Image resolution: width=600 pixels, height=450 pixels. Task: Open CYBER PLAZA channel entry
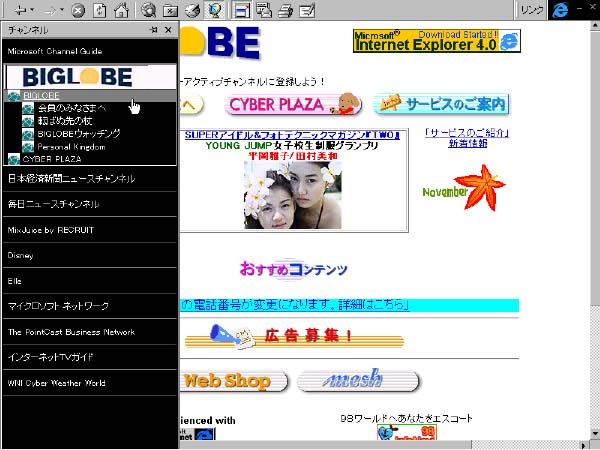(x=52, y=159)
